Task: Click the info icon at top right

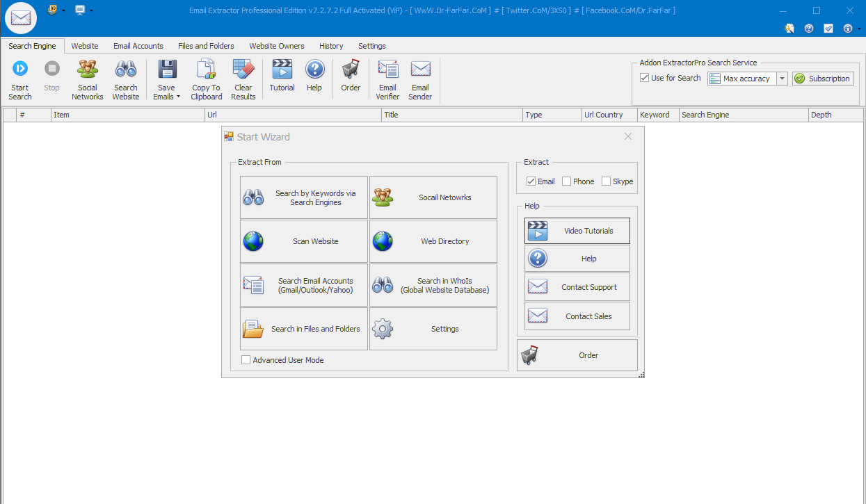Action: click(847, 29)
